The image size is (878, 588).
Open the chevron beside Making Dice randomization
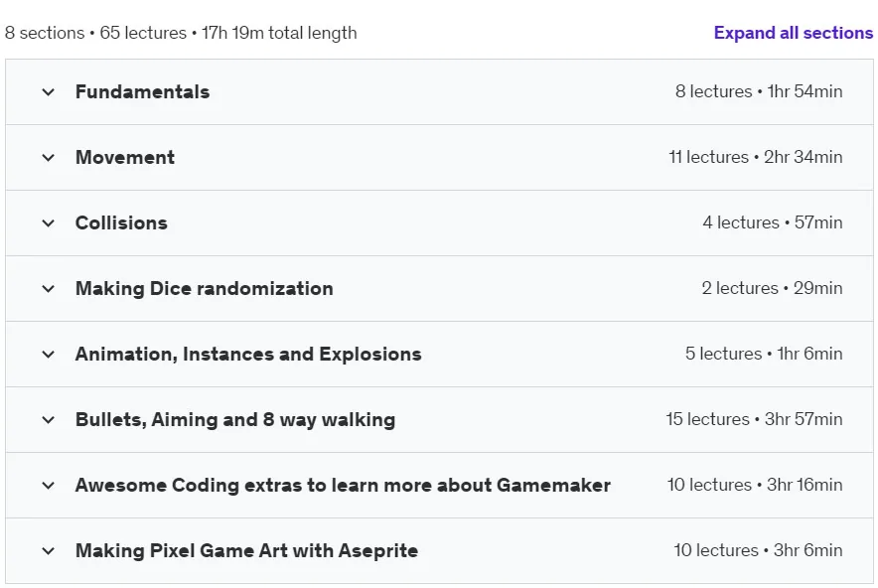48,288
